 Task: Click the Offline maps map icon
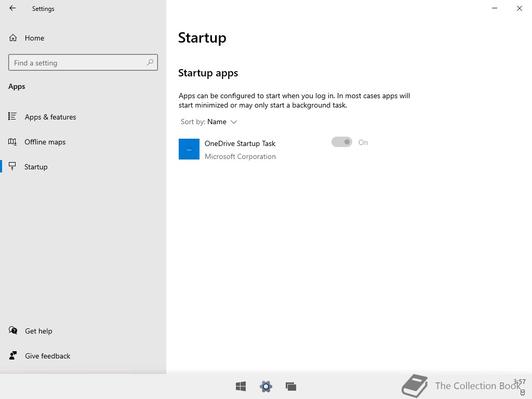[x=12, y=141]
